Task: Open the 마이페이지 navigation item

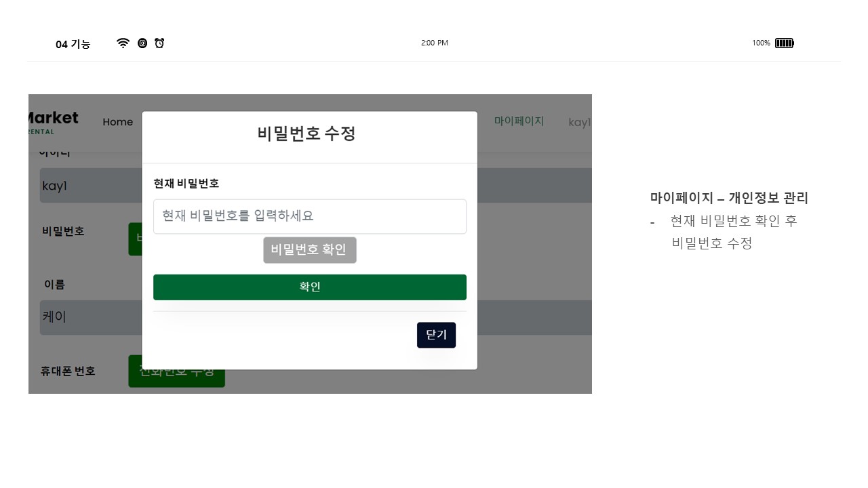Action: point(519,121)
